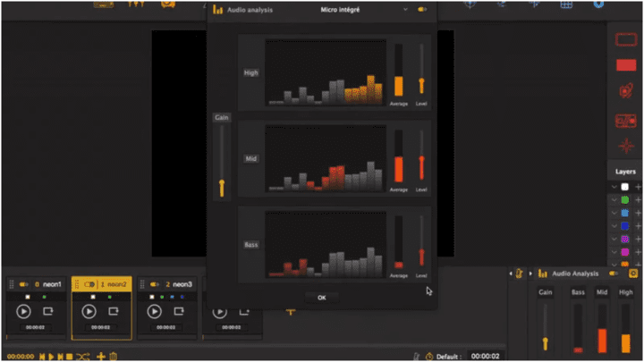Select the red crosshair star tool

626,146
